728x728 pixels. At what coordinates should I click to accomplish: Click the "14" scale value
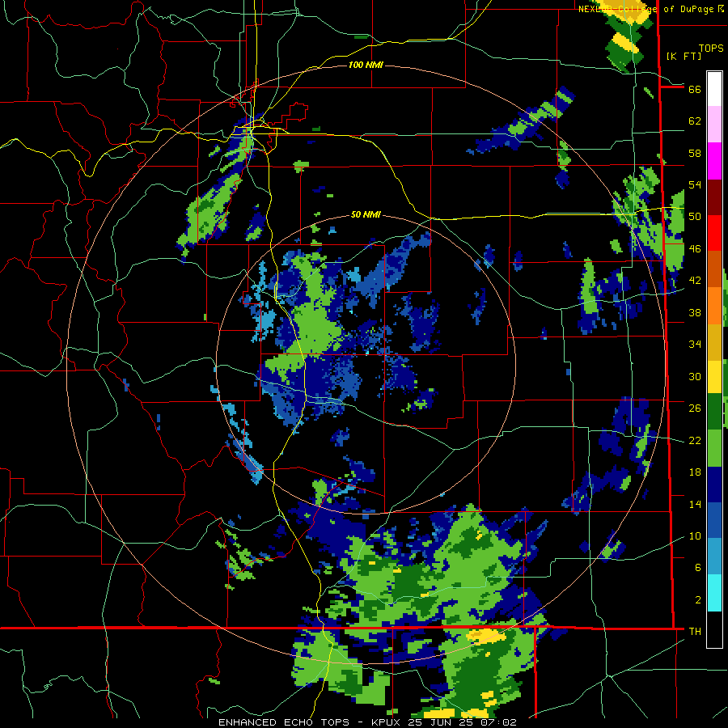coord(695,504)
